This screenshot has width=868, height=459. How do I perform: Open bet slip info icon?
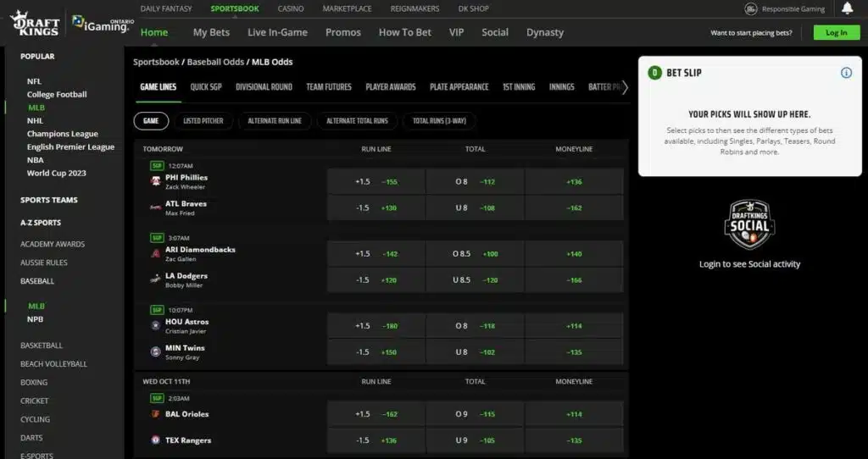point(846,73)
